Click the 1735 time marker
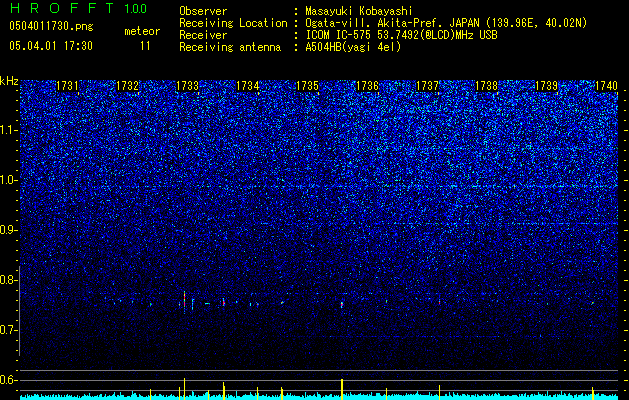Image resolution: width=629 pixels, height=400 pixels. (x=307, y=86)
